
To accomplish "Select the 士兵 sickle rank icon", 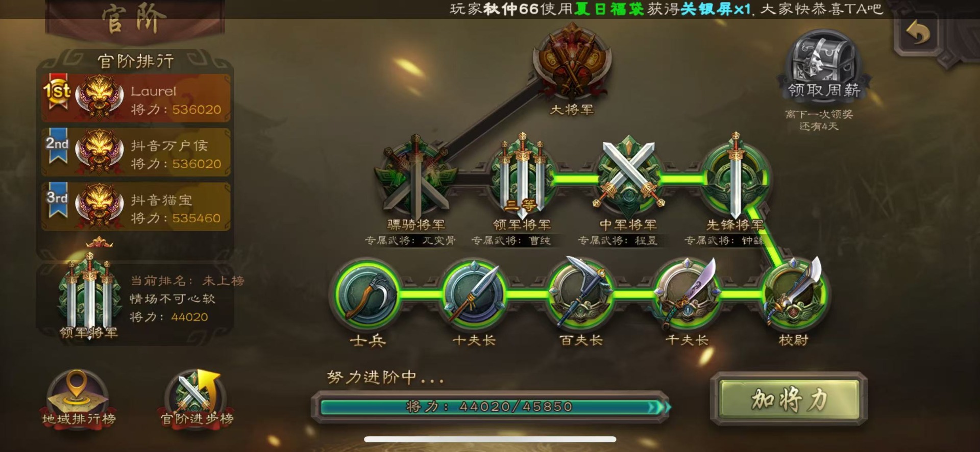I will [x=367, y=294].
